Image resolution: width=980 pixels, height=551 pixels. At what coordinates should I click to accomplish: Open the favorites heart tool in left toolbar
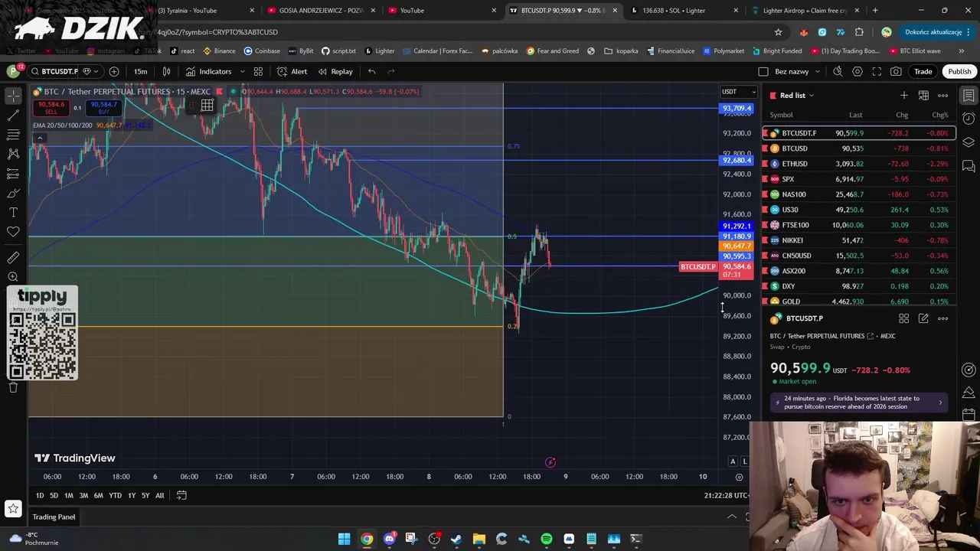click(x=13, y=231)
